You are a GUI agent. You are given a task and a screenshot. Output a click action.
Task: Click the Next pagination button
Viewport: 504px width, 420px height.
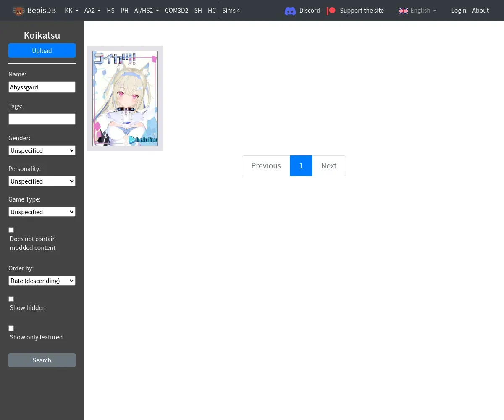[329, 165]
